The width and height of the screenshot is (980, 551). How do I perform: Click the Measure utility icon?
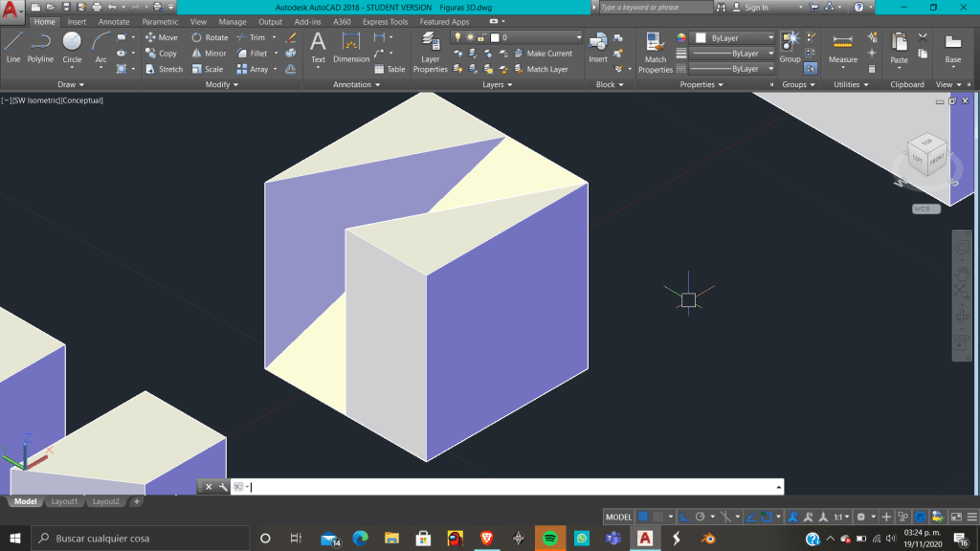[x=842, y=48]
